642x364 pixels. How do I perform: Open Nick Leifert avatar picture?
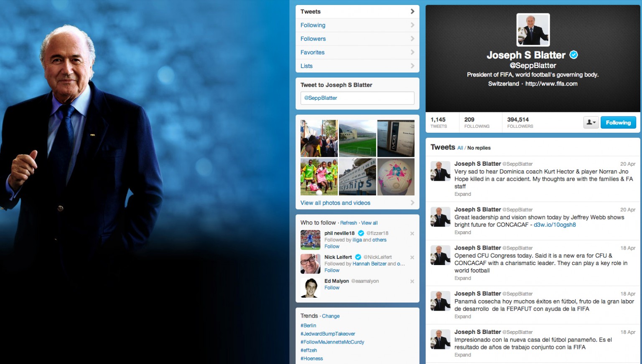point(311,264)
